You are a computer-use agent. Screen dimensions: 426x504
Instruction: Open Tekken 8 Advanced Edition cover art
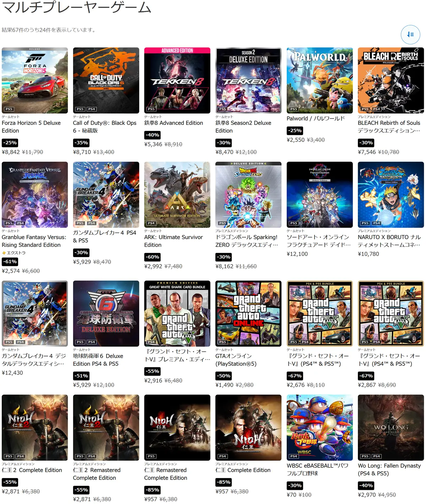[x=177, y=81]
